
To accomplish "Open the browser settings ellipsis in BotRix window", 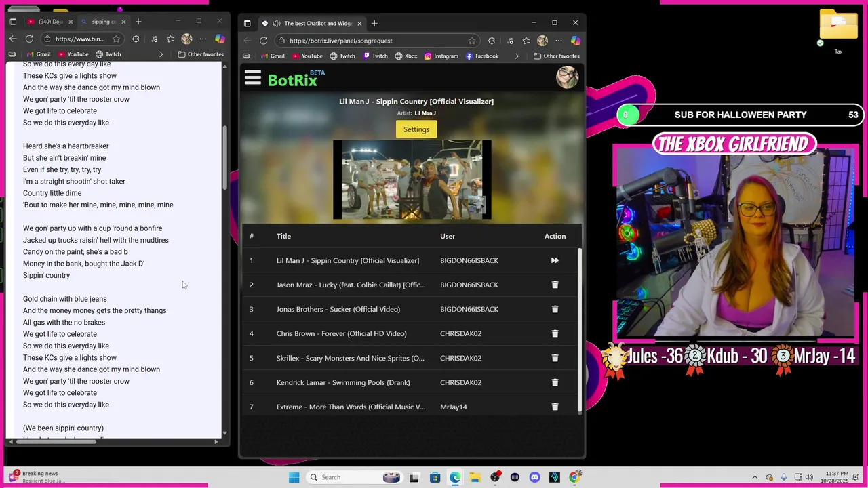I will (558, 41).
